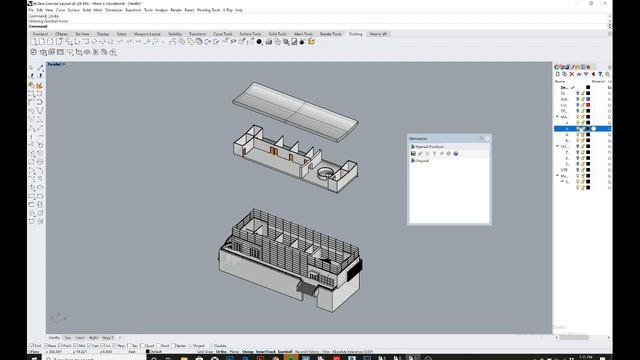Image resolution: width=640 pixels, height=360 pixels.
Task: Toggle lightbulb visibility of the MA layer
Action: pos(578,117)
